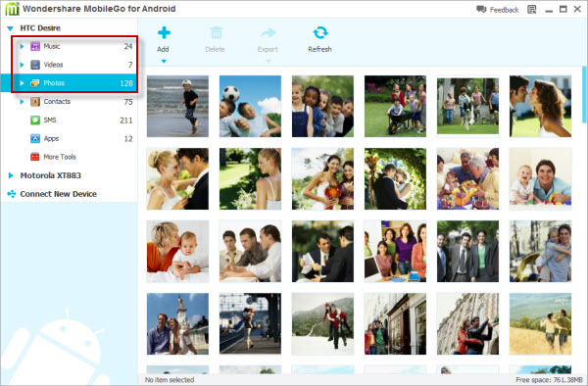Open the Add dropdown arrow
The height and width of the screenshot is (386, 588).
tap(164, 61)
